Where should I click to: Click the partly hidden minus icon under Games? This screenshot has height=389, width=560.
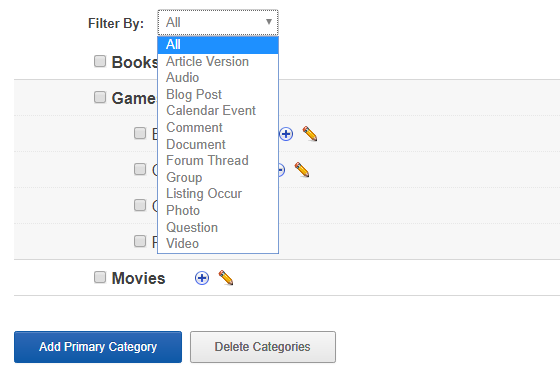click(281, 170)
